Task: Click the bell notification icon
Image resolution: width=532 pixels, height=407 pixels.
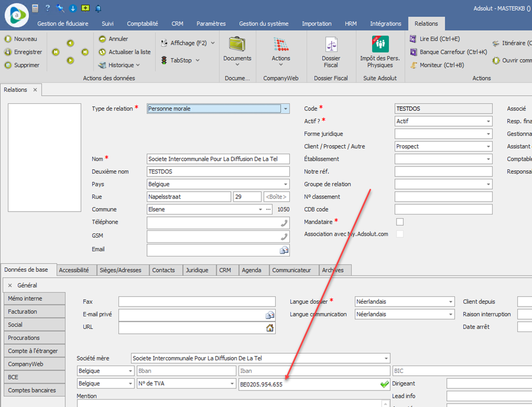Action: pyautogui.click(x=98, y=9)
